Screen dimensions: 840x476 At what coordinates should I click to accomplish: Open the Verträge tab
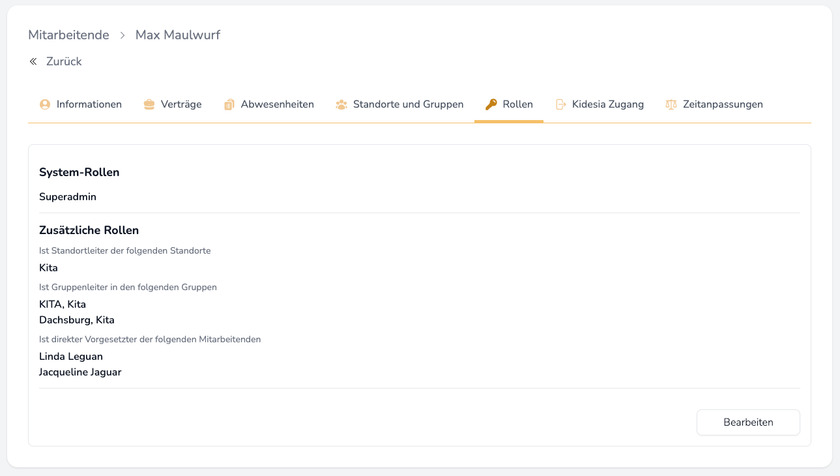[x=181, y=104]
